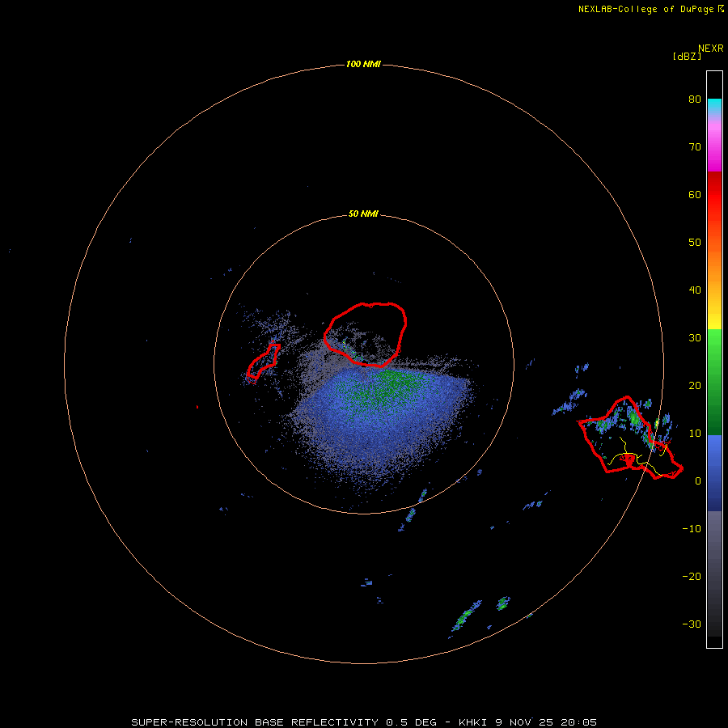Click the red island outline with yellow roads
Screen dimensions: 728x728
click(630, 438)
